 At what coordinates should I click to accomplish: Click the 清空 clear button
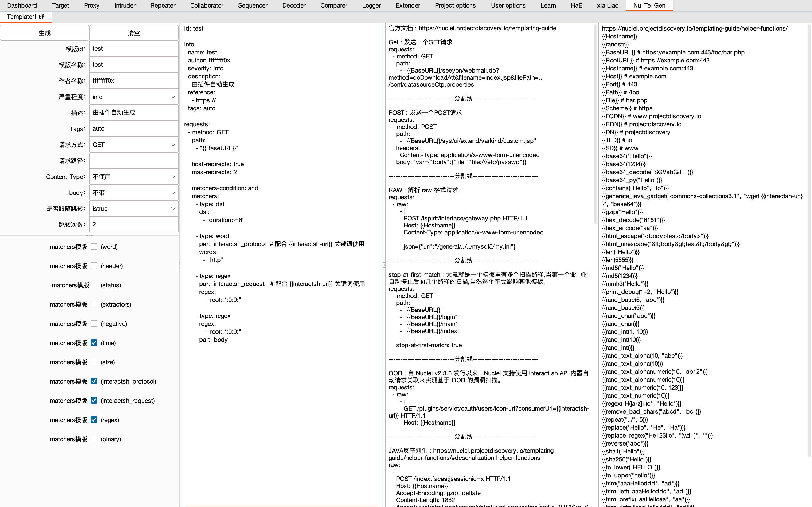tap(133, 33)
